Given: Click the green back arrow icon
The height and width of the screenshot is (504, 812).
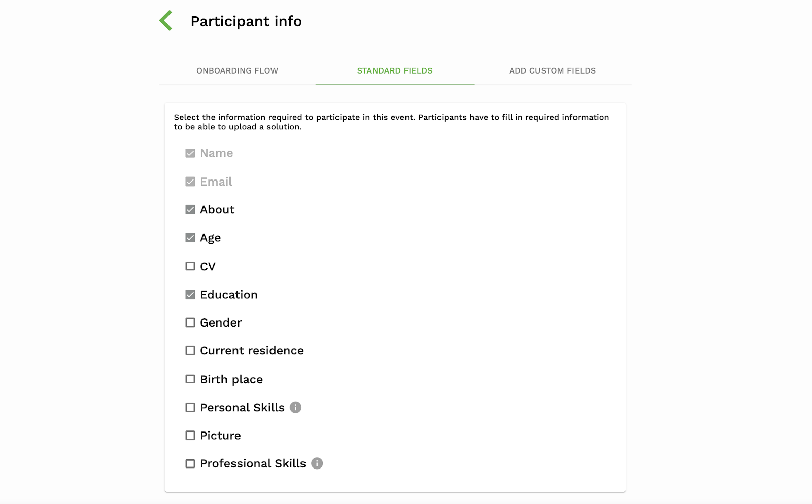Looking at the screenshot, I should (166, 21).
